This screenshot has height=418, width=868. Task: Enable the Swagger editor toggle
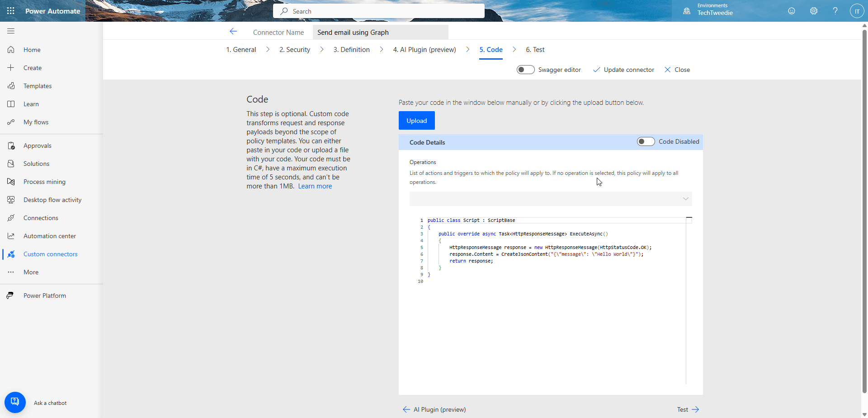coord(525,70)
